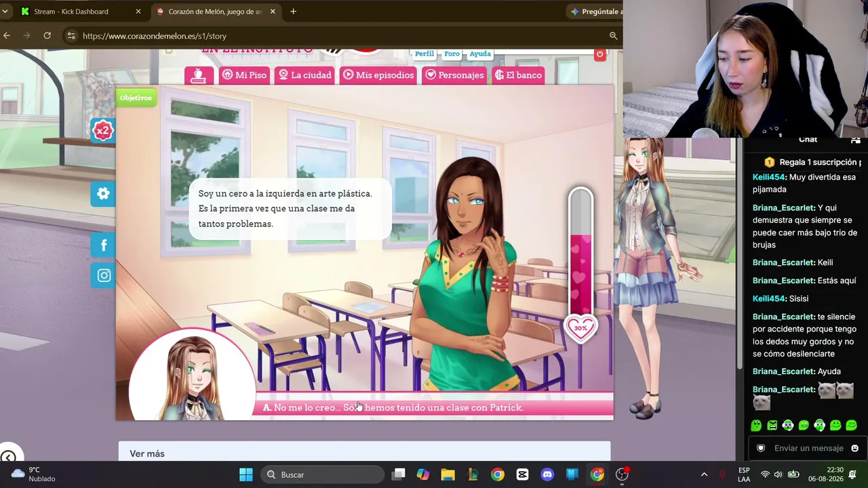The image size is (868, 488).
Task: Open the tab search dropdown
Action: pyautogui.click(x=5, y=12)
